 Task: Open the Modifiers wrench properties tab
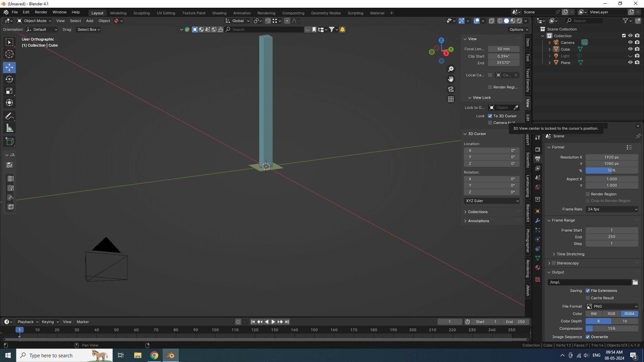point(538,221)
